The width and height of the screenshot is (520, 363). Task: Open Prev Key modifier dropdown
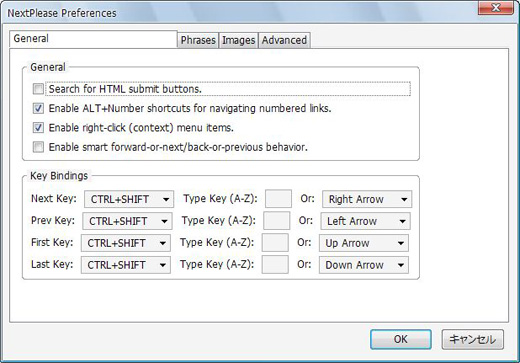tap(127, 221)
